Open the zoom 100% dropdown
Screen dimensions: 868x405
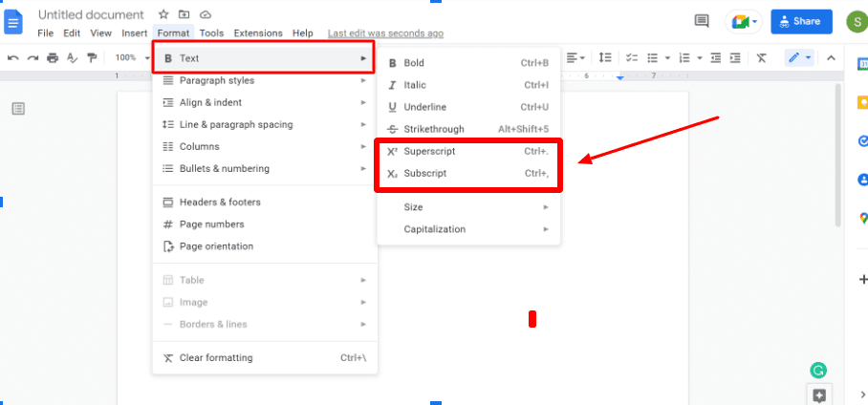132,57
